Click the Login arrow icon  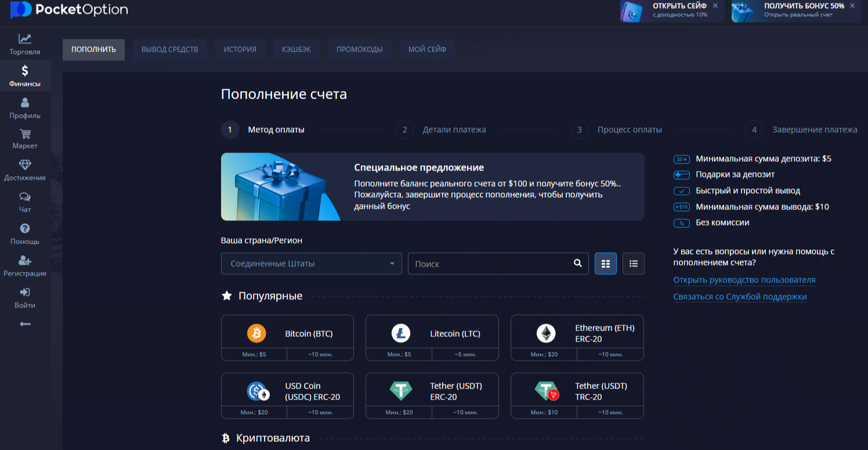[24, 292]
